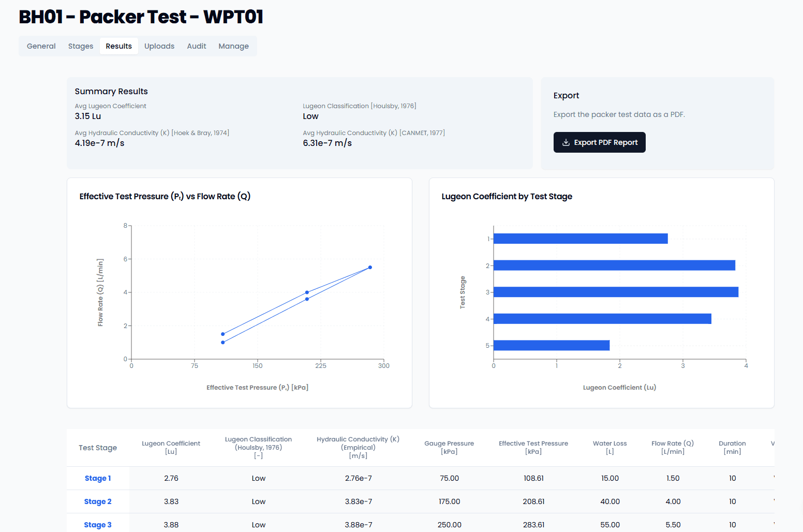803x532 pixels.
Task: Click the Test Stage column header
Action: click(98, 448)
